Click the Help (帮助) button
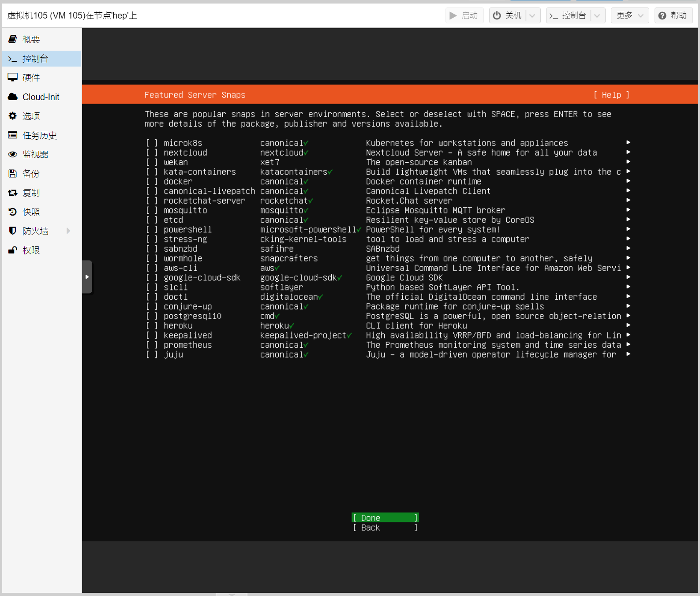 674,15
